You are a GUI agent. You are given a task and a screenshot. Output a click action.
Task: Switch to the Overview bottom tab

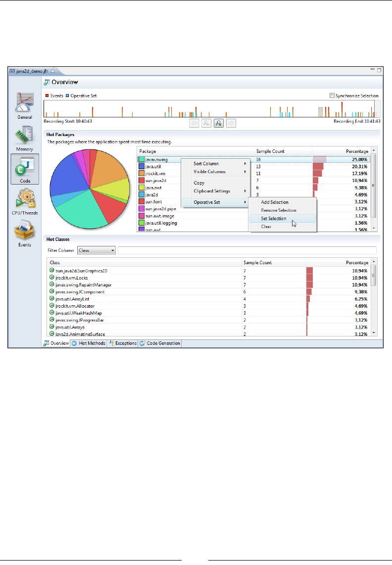(56, 343)
